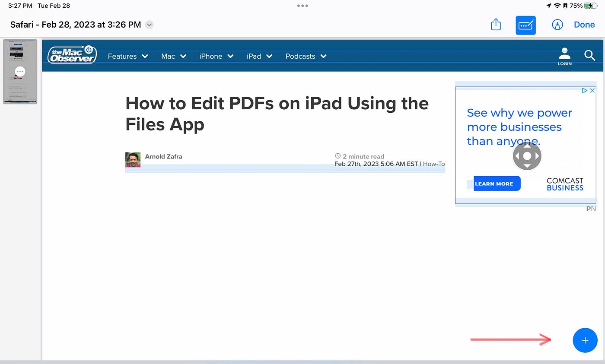Image resolution: width=605 pixels, height=364 pixels.
Task: Tap the 3:27 PM clock
Action: [x=20, y=6]
